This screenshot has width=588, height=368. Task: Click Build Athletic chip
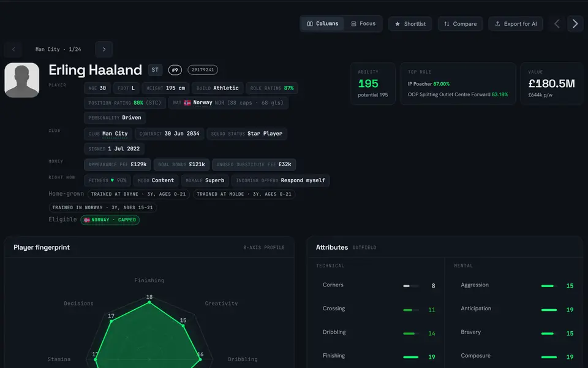(x=217, y=88)
